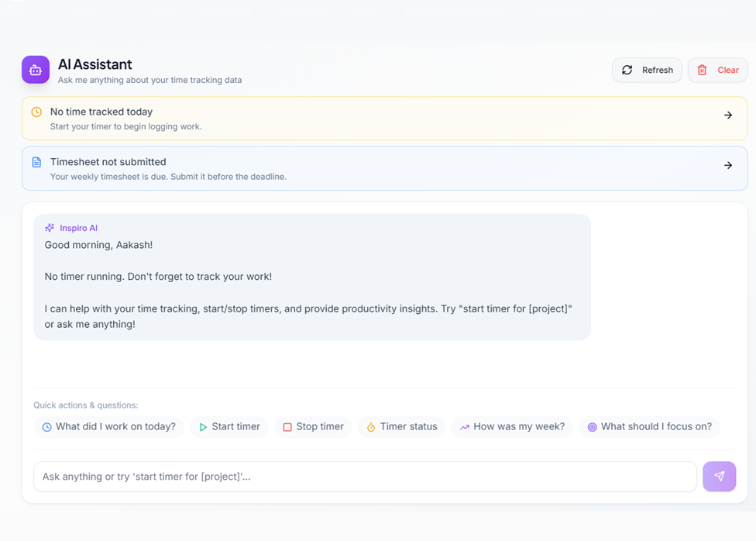The image size is (756, 541).
Task: Select the What should I focus on chip
Action: coord(649,426)
